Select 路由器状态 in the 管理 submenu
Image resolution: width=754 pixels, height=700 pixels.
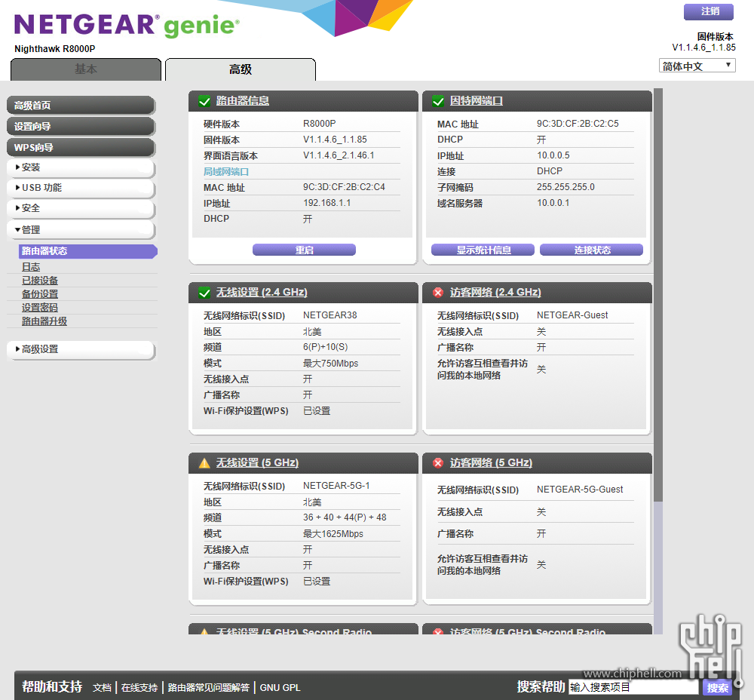pyautogui.click(x=88, y=251)
